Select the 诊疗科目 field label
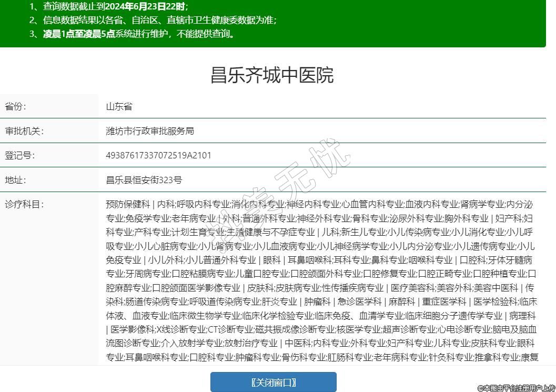556x392 pixels. 24,204
